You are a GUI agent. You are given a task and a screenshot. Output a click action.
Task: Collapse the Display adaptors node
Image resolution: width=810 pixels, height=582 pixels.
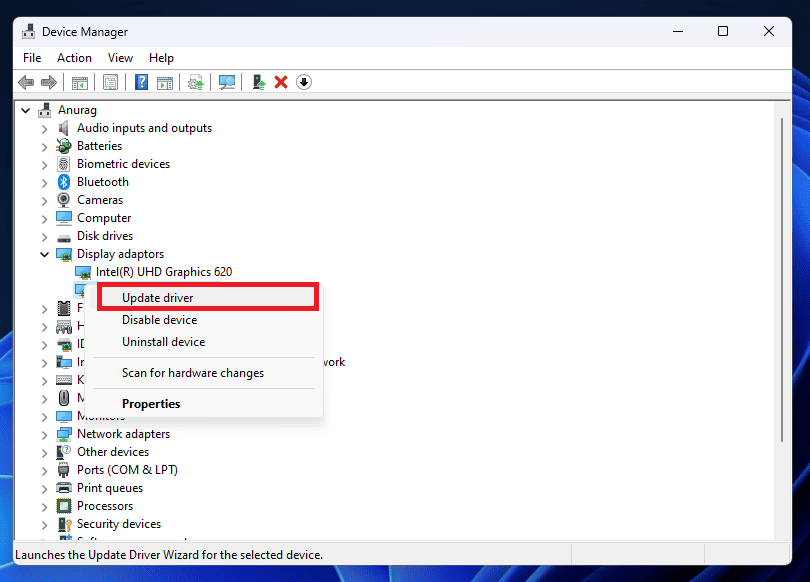[44, 255]
